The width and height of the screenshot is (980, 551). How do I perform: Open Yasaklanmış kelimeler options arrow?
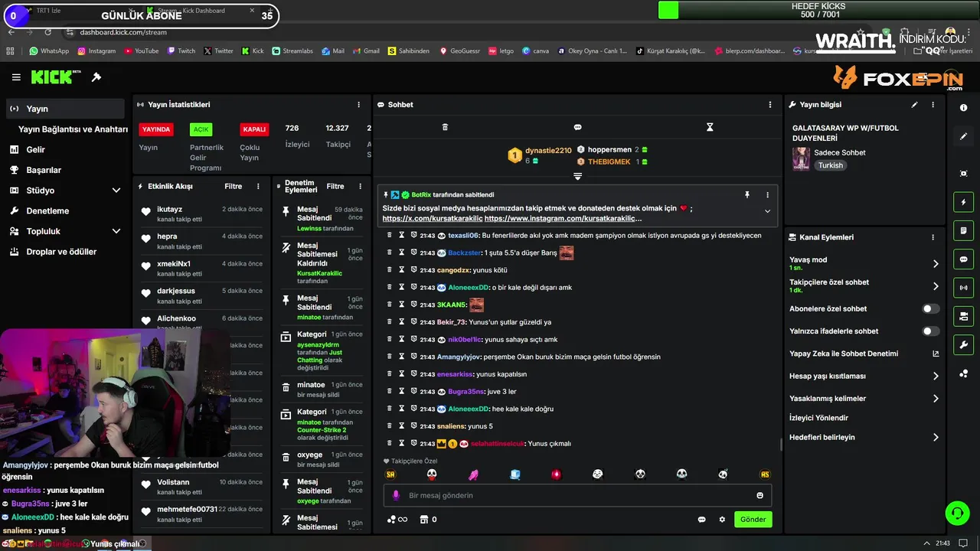tap(936, 399)
